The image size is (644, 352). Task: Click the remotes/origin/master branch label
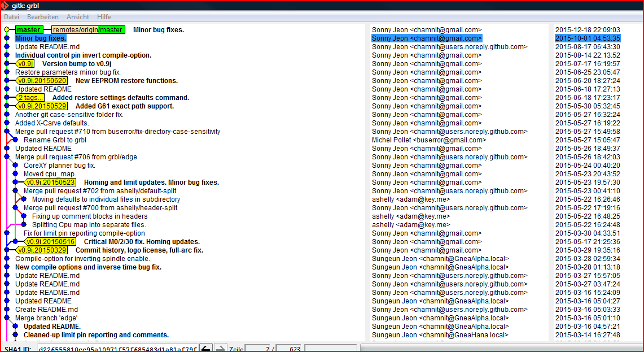87,30
